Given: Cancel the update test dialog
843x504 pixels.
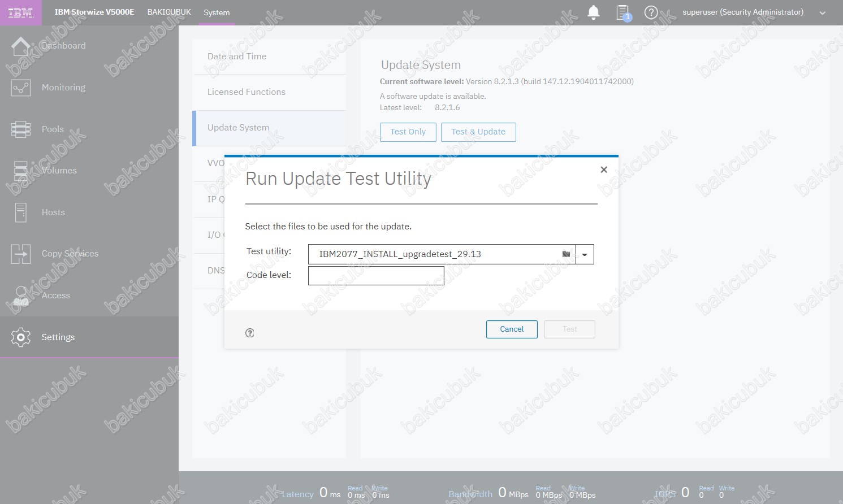Looking at the screenshot, I should [x=512, y=329].
